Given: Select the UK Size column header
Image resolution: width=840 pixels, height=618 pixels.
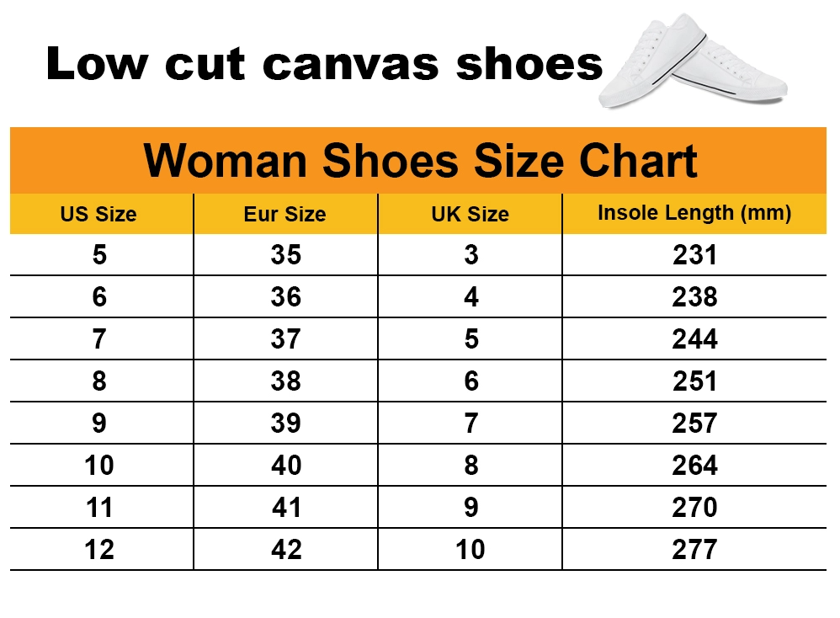Looking at the screenshot, I should pos(471,214).
